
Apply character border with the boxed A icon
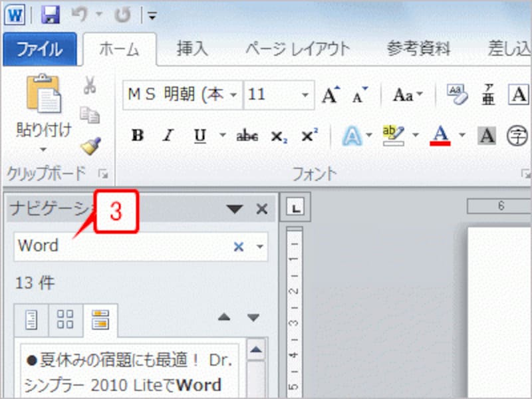pos(518,94)
